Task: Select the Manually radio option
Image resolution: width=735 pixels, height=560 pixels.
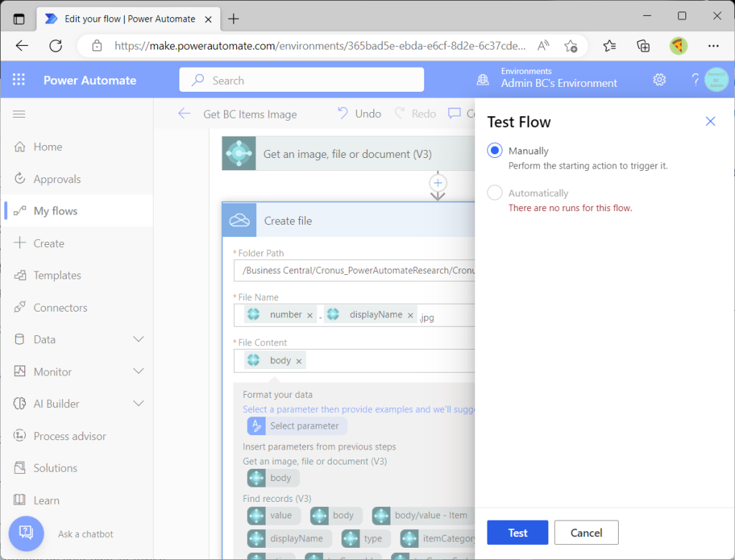Action: [x=495, y=151]
